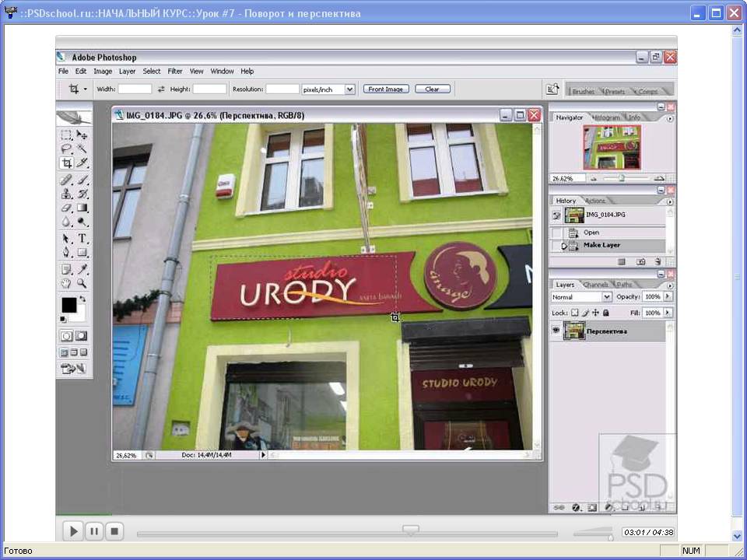The image size is (747, 560).
Task: Create new snapshot in History panel
Action: pos(640,261)
